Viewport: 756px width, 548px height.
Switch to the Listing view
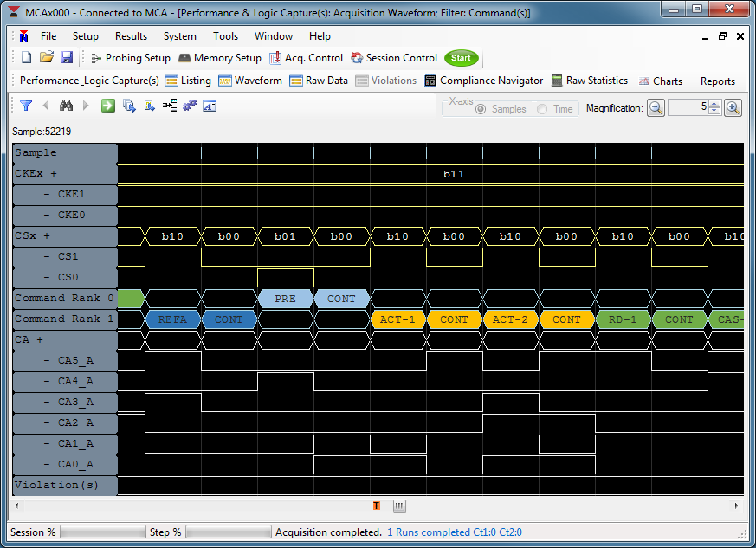pyautogui.click(x=188, y=81)
